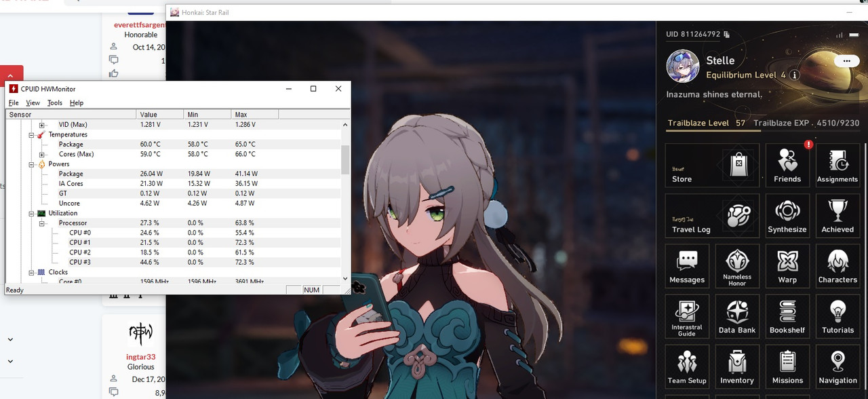
Task: Open the three-dot profile options button
Action: (846, 61)
